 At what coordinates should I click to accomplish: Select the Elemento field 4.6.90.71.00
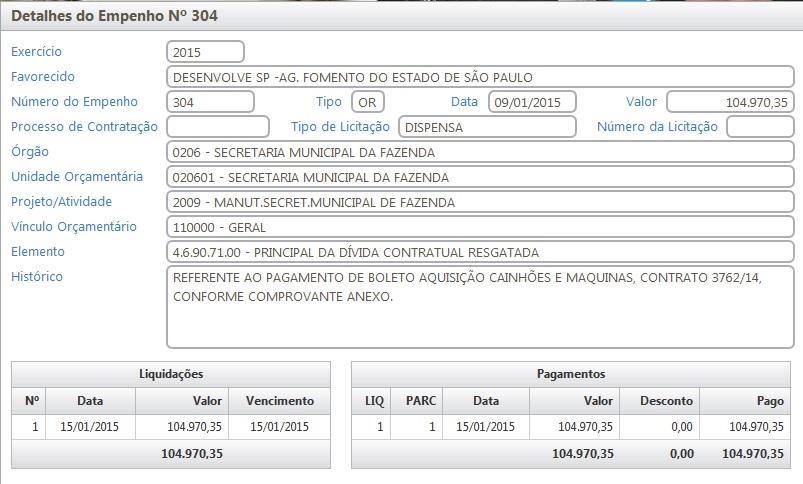click(x=480, y=252)
